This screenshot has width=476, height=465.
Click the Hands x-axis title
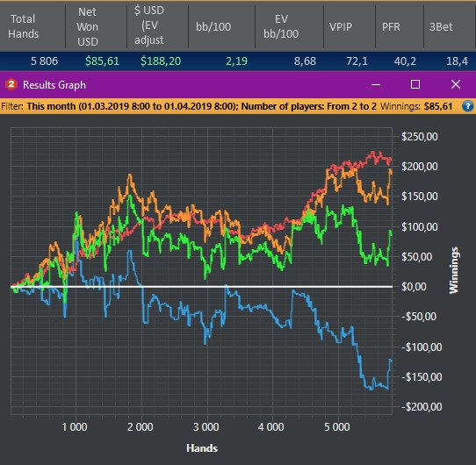coord(202,448)
